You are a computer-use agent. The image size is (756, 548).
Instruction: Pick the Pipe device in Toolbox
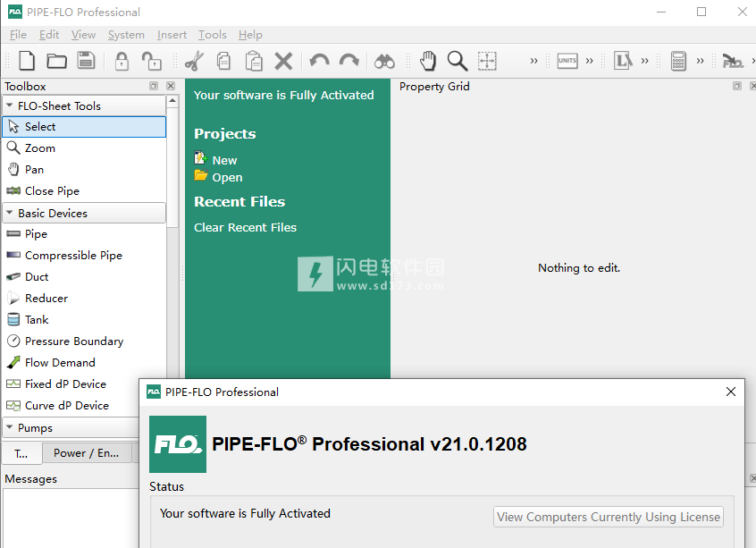click(x=84, y=234)
